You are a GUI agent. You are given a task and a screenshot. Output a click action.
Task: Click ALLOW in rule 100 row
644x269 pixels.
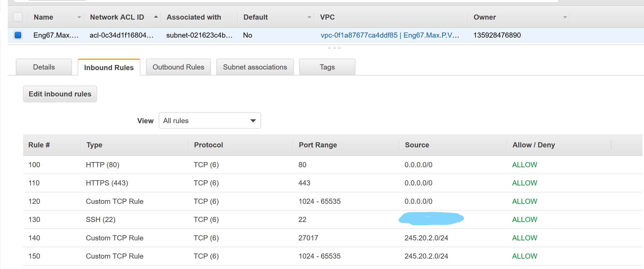click(x=524, y=165)
